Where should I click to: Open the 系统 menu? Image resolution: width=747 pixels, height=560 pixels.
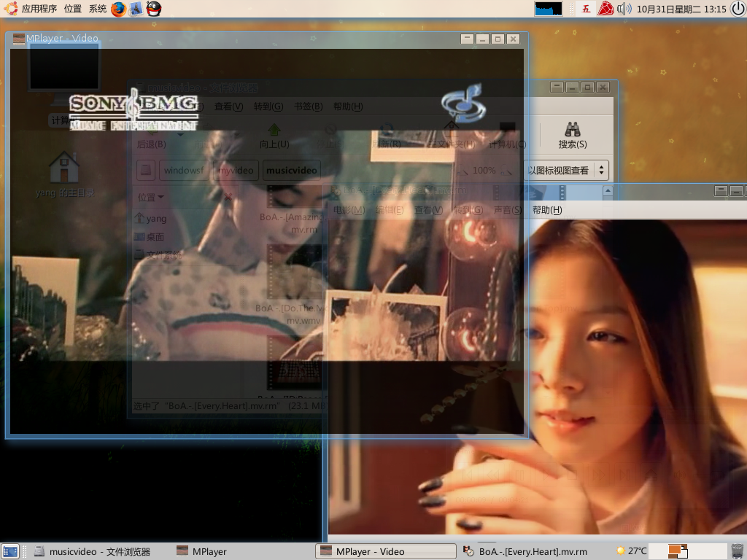point(98,9)
